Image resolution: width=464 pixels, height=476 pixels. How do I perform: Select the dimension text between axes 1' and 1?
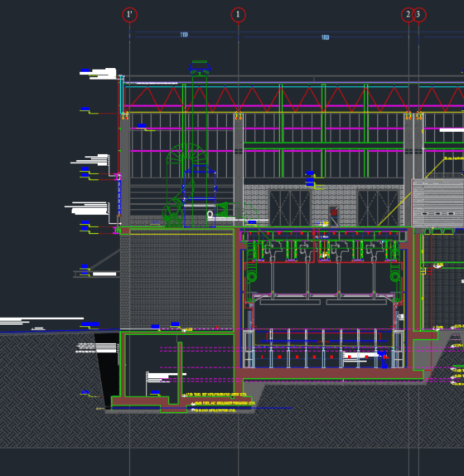(x=184, y=35)
